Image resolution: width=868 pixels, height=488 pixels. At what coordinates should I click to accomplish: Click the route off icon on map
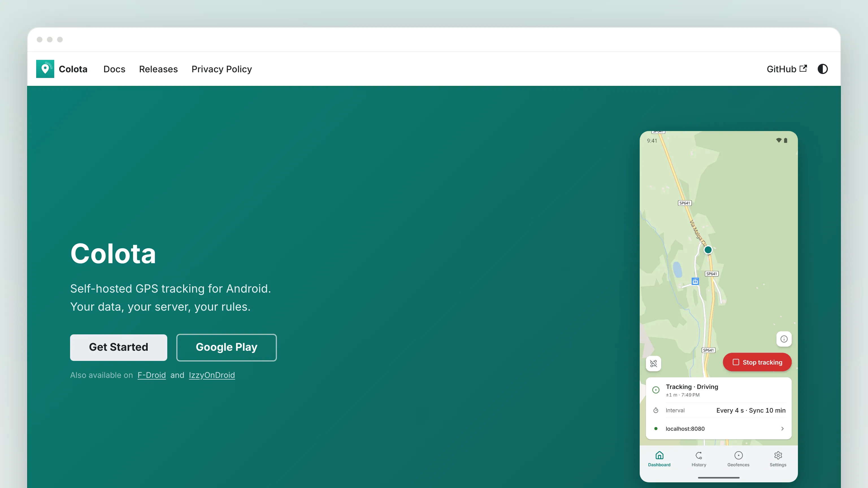(x=654, y=363)
